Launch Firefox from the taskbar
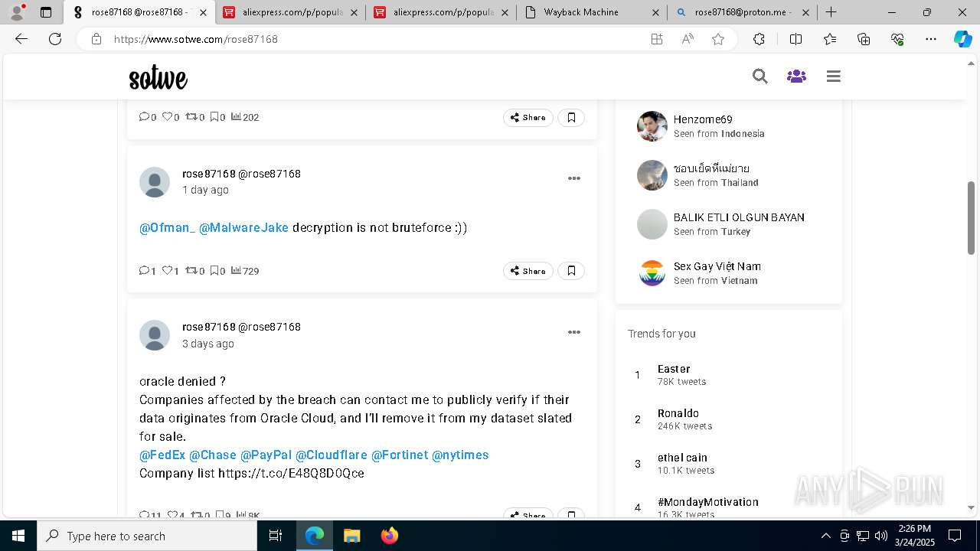The image size is (980, 551). (389, 536)
